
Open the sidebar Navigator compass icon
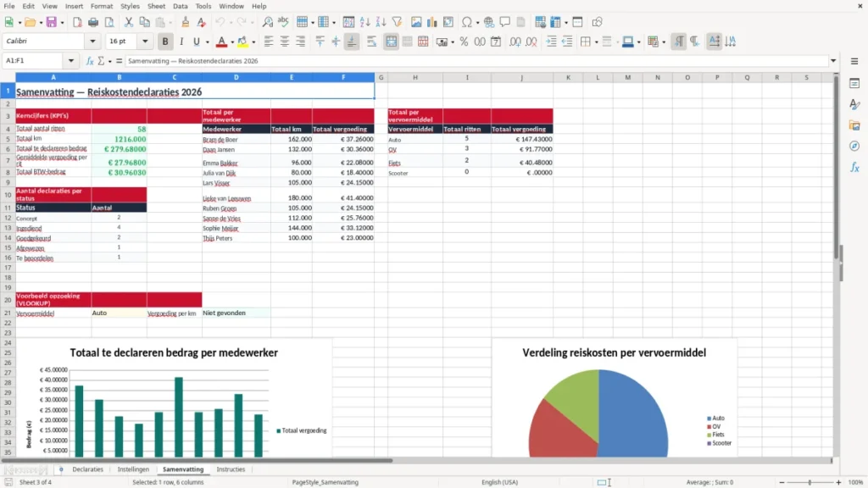pos(854,146)
